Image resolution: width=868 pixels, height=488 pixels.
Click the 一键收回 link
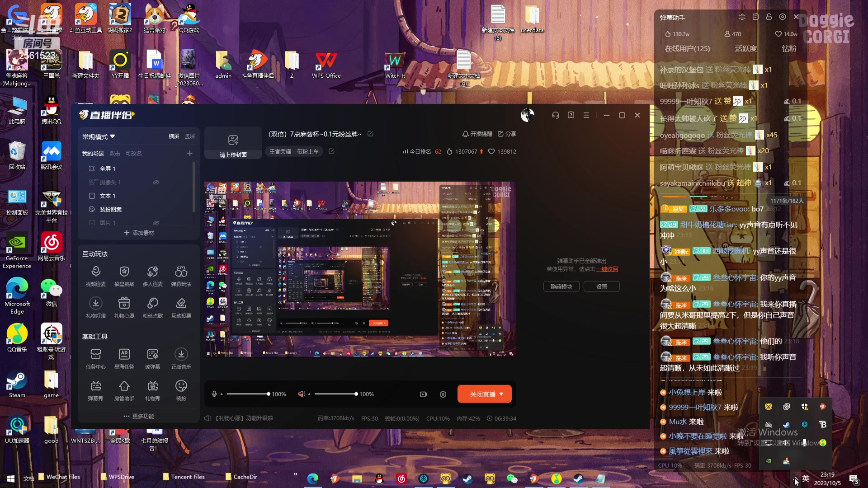607,269
